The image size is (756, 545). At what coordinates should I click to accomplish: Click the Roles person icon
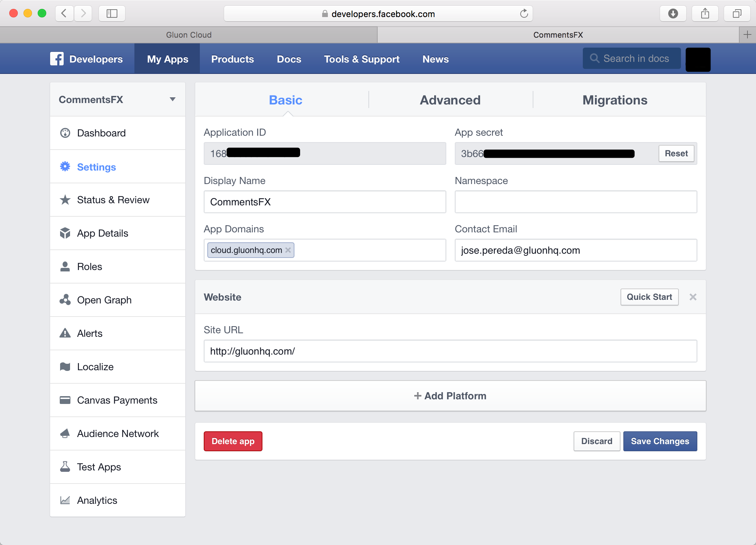click(x=65, y=266)
